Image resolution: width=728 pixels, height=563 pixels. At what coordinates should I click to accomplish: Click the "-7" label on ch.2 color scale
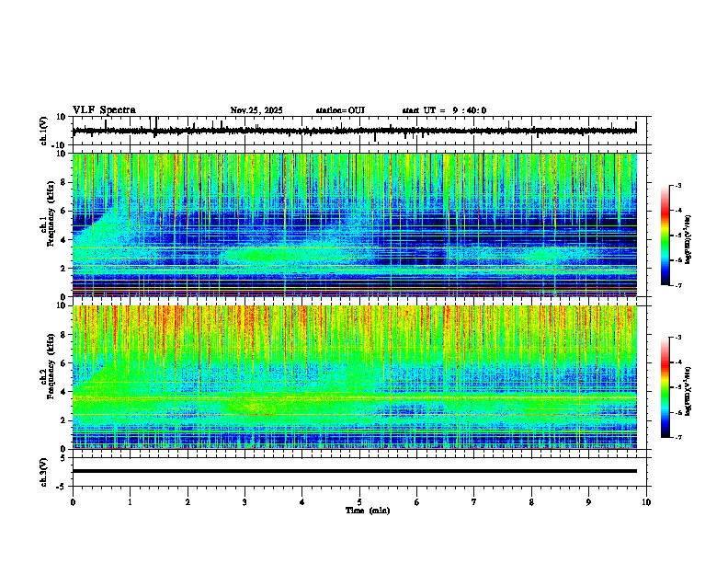point(677,437)
